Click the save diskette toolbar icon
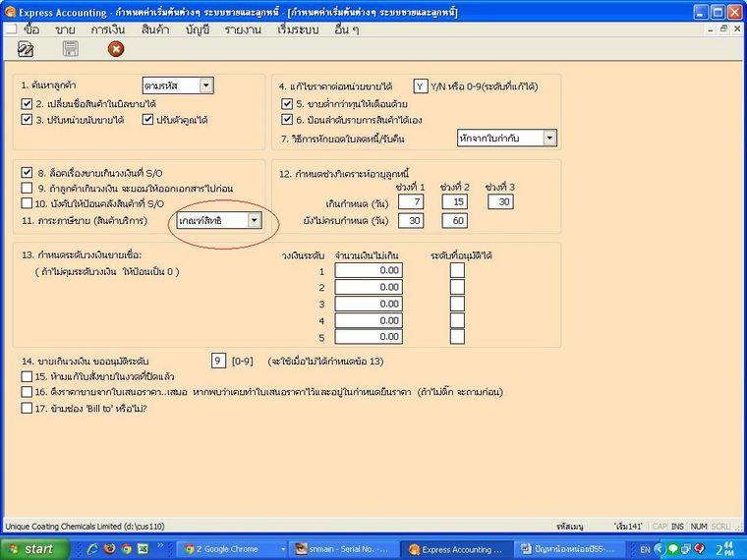This screenshot has width=747, height=560. [71, 48]
